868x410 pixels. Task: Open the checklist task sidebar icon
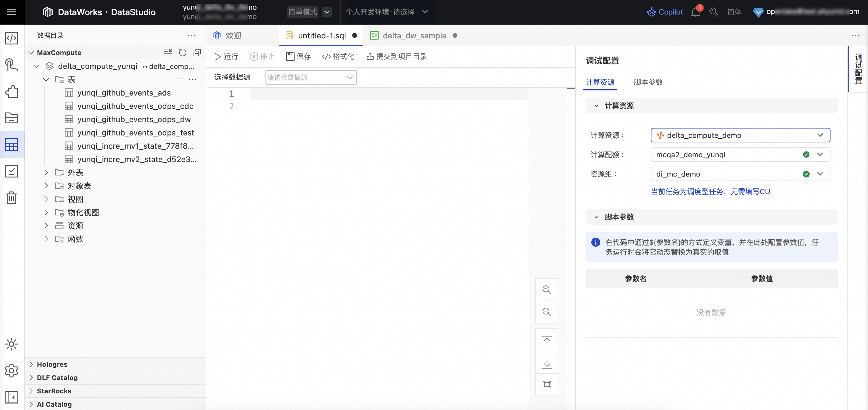(11, 171)
